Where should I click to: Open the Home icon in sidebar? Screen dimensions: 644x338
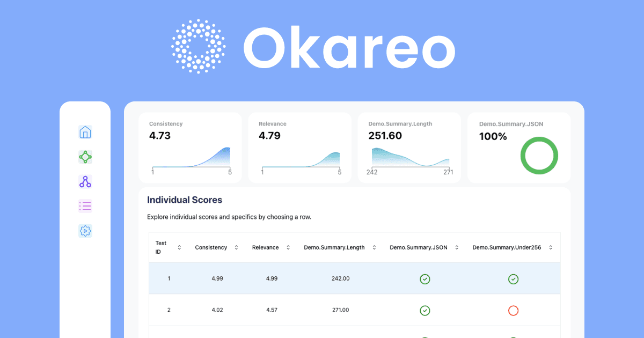pos(85,132)
